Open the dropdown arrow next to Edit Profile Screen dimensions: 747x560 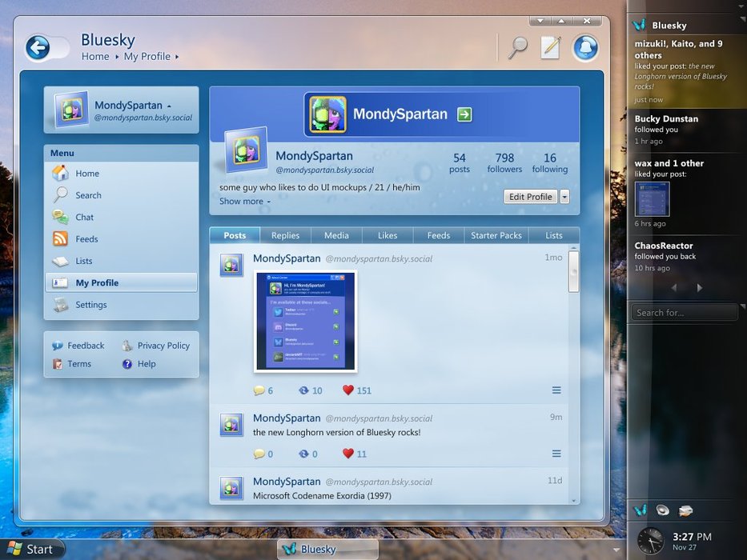point(564,197)
